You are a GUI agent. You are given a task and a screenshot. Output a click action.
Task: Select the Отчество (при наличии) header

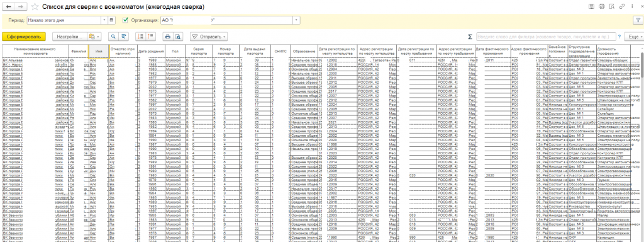click(x=123, y=52)
